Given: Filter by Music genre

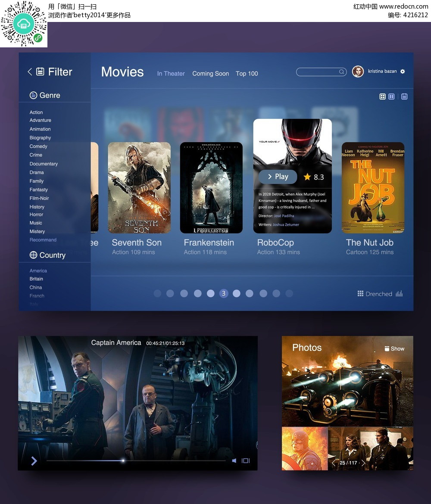Looking at the screenshot, I should (36, 223).
